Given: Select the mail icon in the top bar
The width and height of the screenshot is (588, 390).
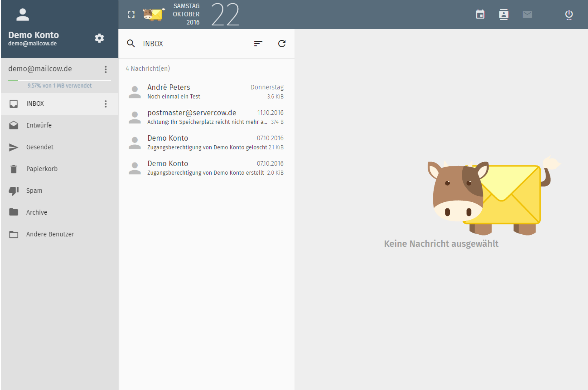Looking at the screenshot, I should [527, 14].
